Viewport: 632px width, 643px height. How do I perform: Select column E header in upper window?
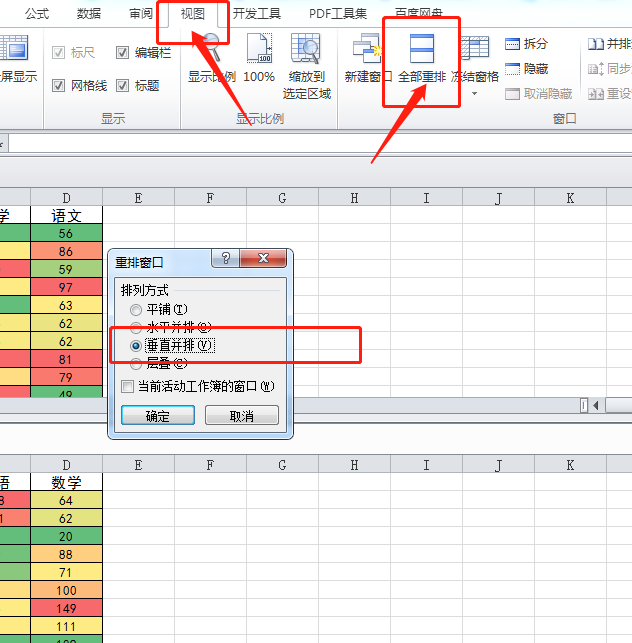pyautogui.click(x=138, y=198)
